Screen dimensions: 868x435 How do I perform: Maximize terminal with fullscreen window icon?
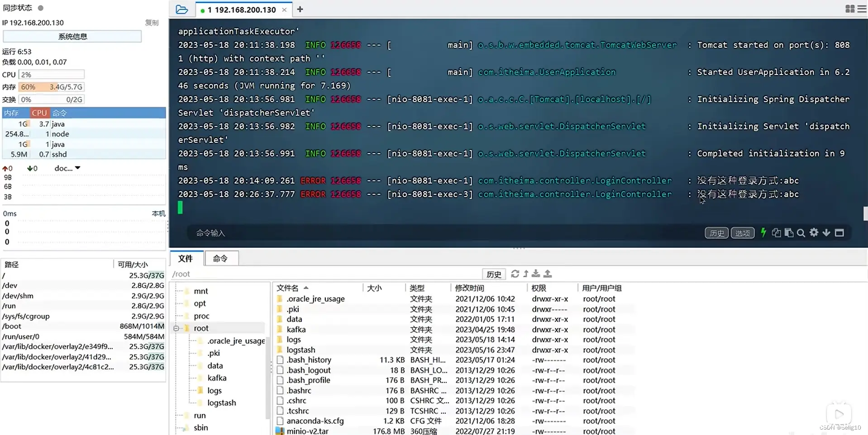point(839,232)
